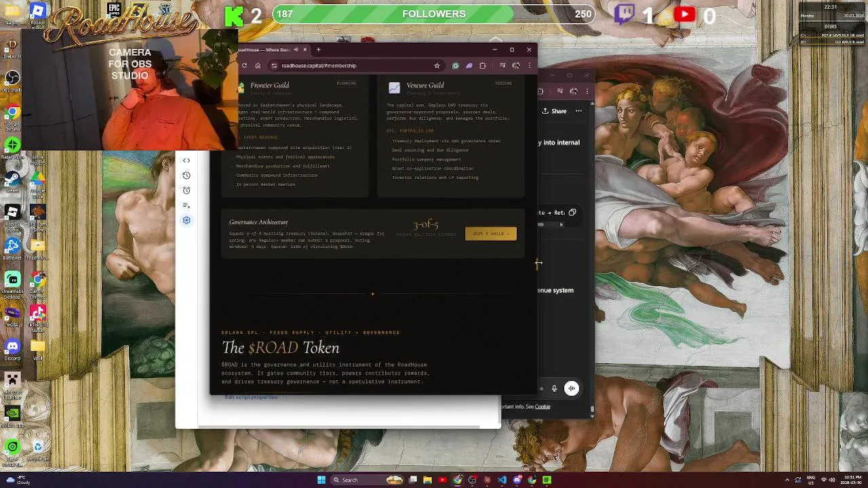Close the RoadHouse browser tab

pos(304,49)
